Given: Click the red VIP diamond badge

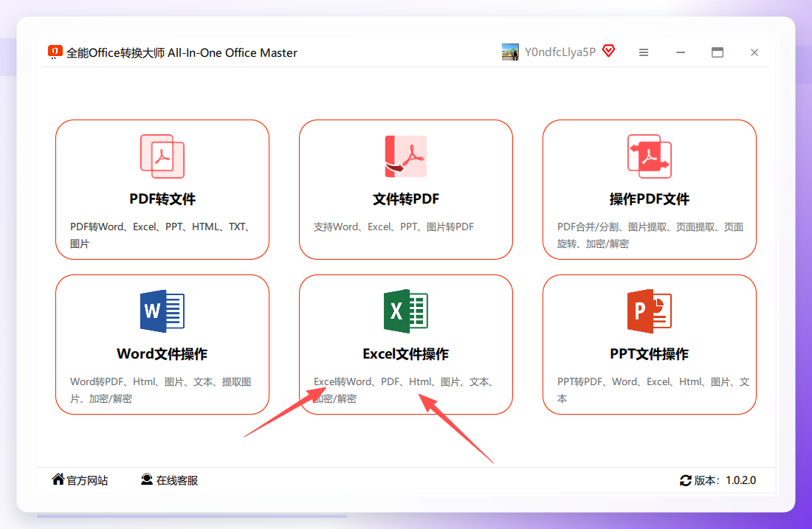Looking at the screenshot, I should 609,51.
